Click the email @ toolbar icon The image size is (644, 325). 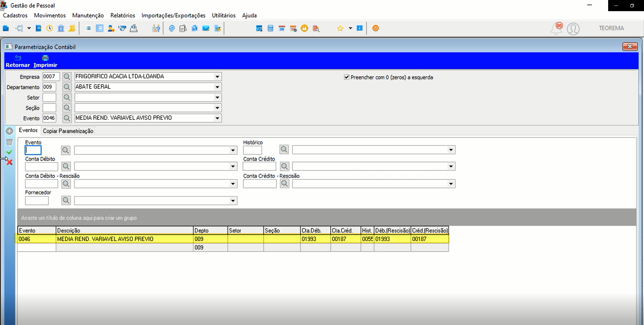pyautogui.click(x=172, y=28)
